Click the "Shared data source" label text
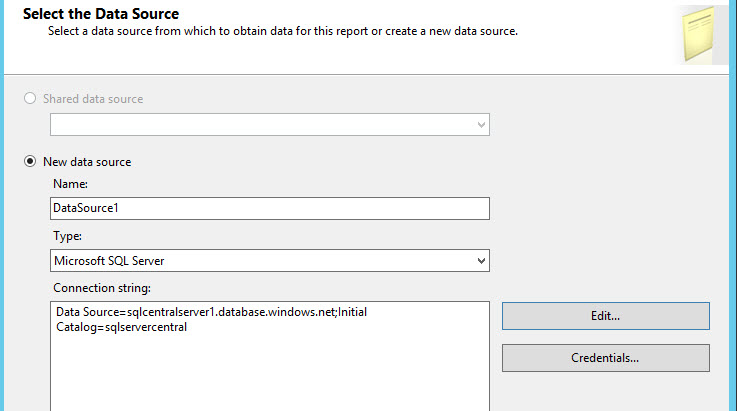The width and height of the screenshot is (737, 411). 92,99
